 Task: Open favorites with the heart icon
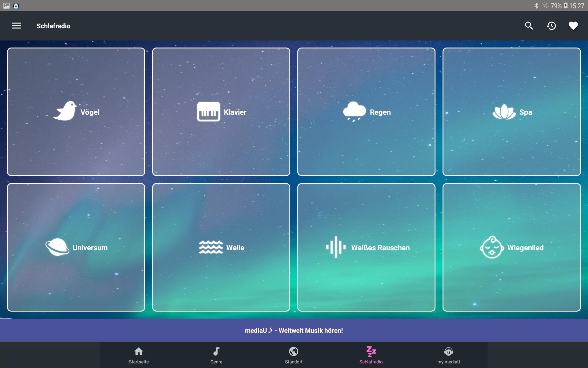click(573, 26)
